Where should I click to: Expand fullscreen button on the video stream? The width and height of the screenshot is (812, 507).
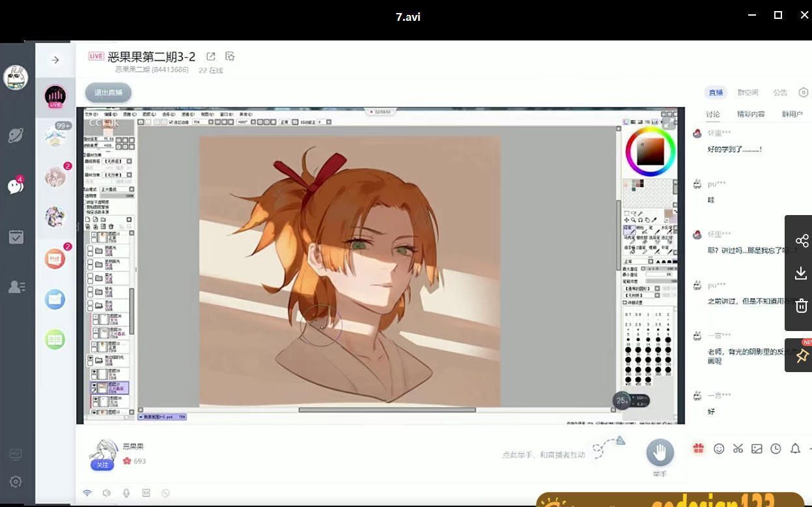(x=669, y=122)
